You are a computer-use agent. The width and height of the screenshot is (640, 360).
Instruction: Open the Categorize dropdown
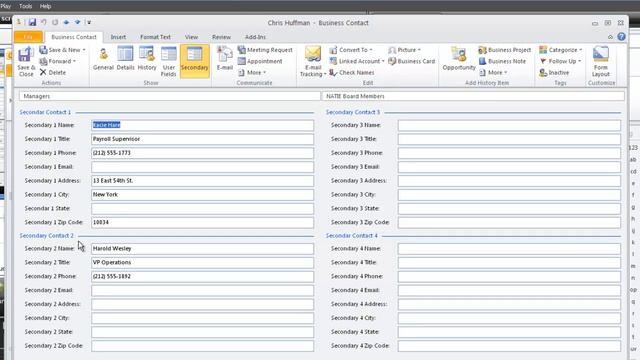[561, 50]
